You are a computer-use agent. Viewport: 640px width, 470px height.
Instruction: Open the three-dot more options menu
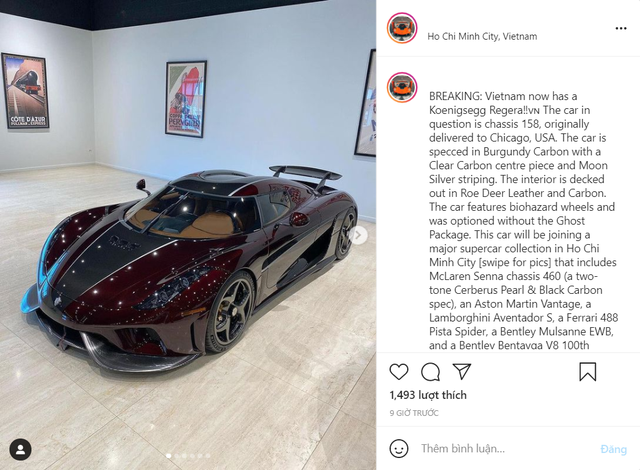[621, 28]
